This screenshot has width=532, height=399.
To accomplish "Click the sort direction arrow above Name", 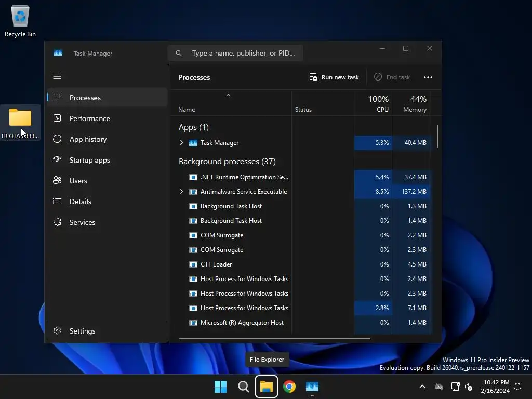I will click(x=229, y=96).
